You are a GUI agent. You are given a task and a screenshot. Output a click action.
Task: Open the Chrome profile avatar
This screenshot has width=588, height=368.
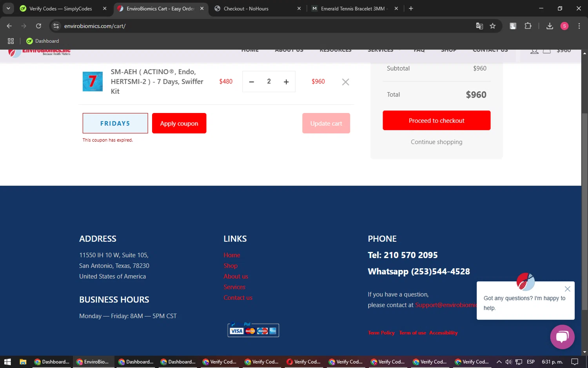tap(564, 26)
